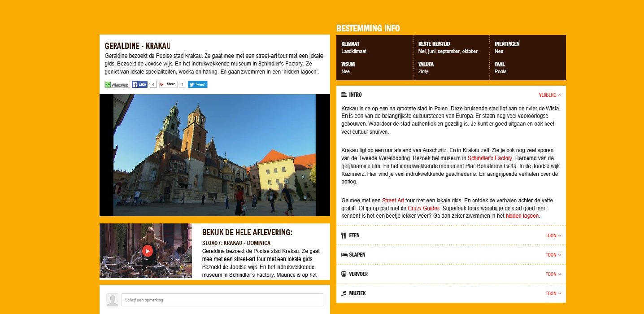
Task: Share the page via WhatsApp button
Action: point(117,84)
